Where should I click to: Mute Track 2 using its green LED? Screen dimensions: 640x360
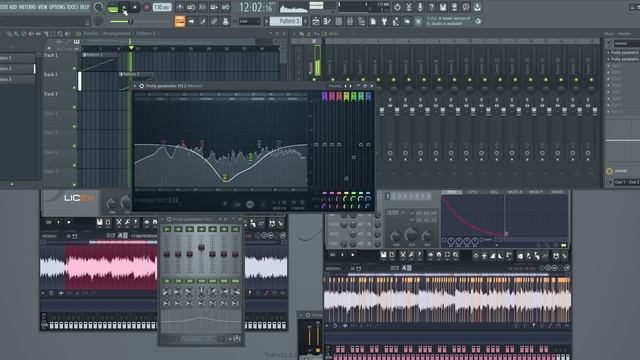pos(74,88)
